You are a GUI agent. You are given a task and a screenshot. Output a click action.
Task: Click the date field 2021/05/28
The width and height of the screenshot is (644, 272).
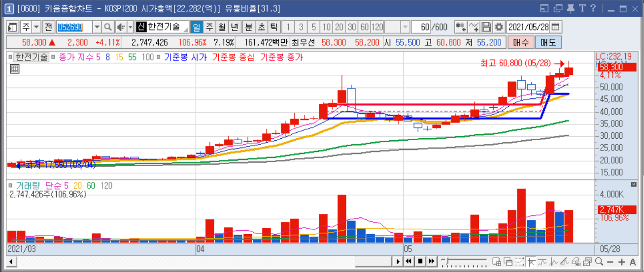pyautogui.click(x=529, y=27)
